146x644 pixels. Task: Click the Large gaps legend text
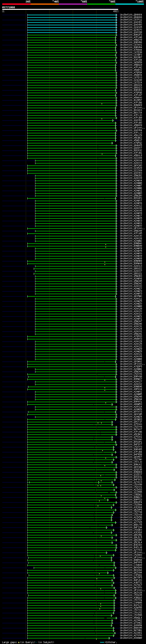click(28, 642)
